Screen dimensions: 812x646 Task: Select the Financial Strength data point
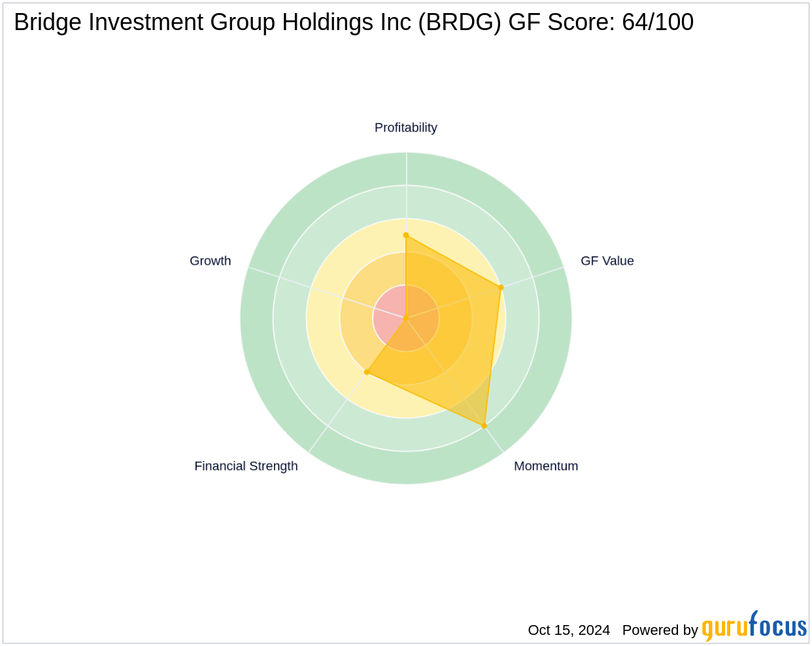[x=367, y=372]
